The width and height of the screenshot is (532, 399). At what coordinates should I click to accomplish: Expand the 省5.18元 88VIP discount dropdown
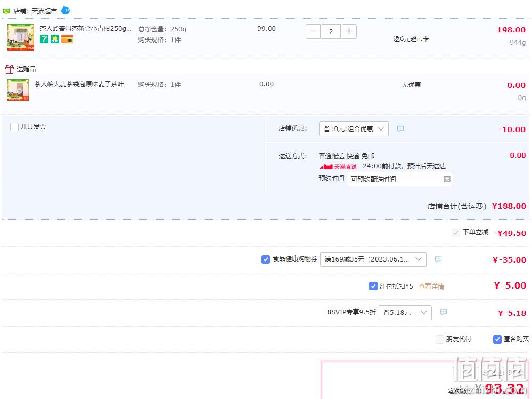405,313
